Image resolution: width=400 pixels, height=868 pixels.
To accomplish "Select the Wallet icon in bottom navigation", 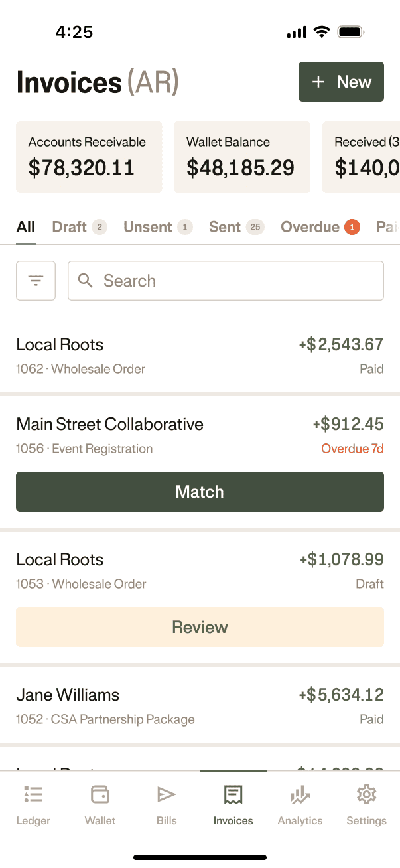I will tap(100, 794).
